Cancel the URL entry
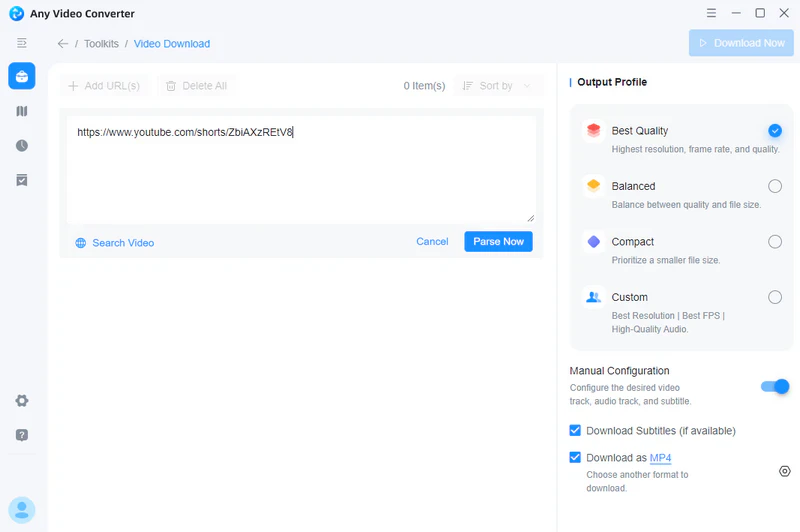The image size is (800, 532). [432, 241]
